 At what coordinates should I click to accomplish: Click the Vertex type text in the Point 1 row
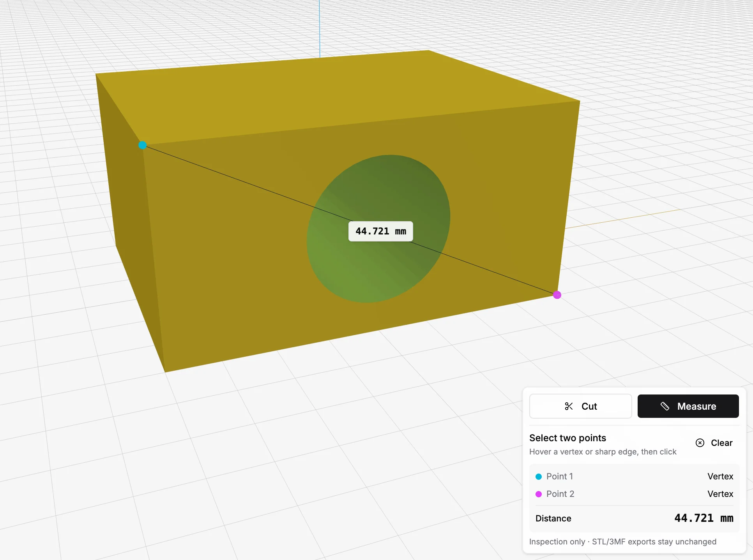pyautogui.click(x=720, y=476)
